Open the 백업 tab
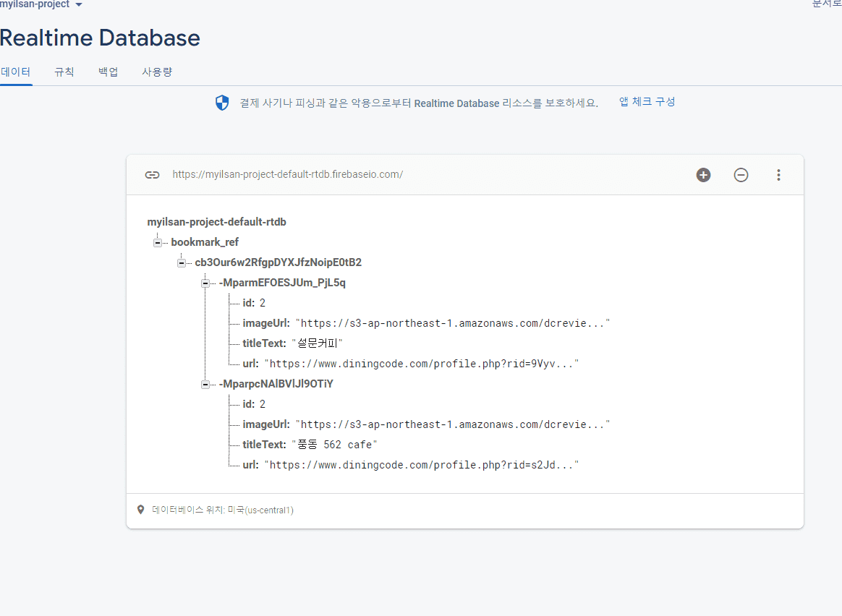 [108, 72]
